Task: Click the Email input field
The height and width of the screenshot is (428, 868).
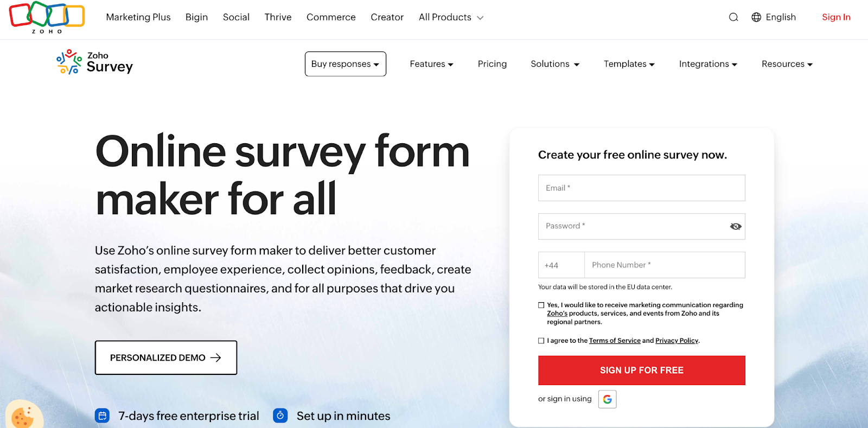Action: point(641,188)
